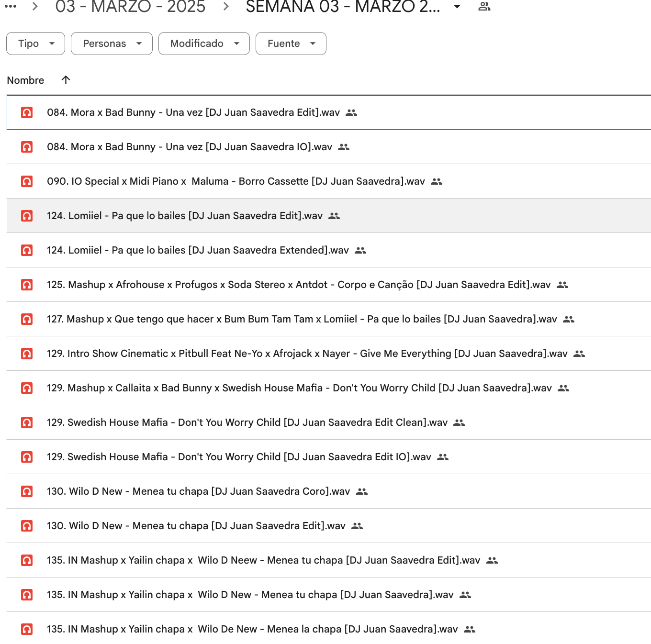
Task: Open the Tipo filter dropdown
Action: point(35,44)
